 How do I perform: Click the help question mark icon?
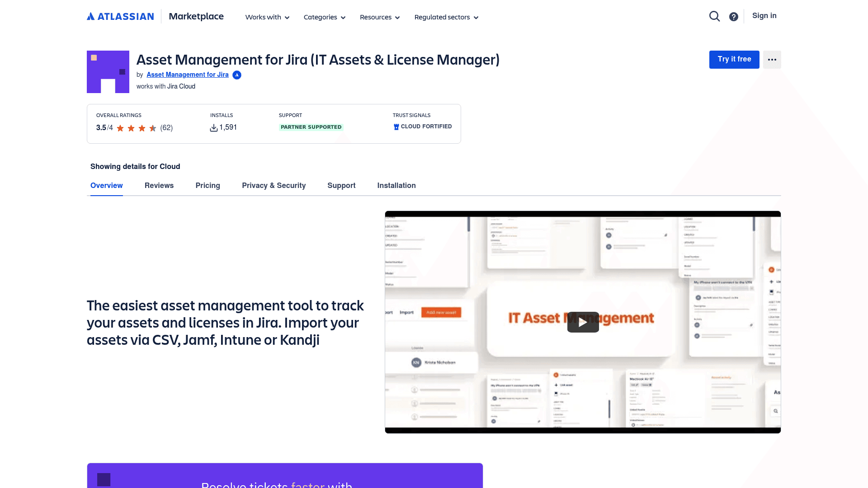pyautogui.click(x=733, y=16)
